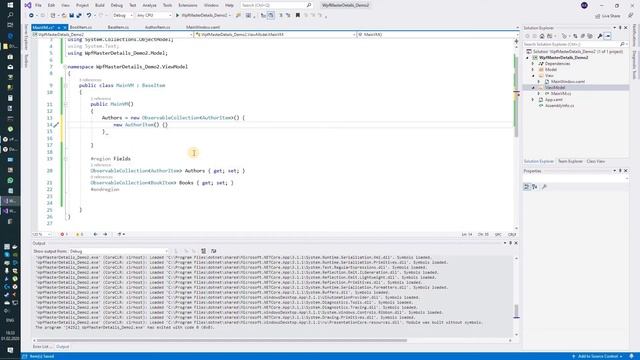Click the Visual Studio logo icon
Viewport: 640px width, 360px height.
point(28,5)
